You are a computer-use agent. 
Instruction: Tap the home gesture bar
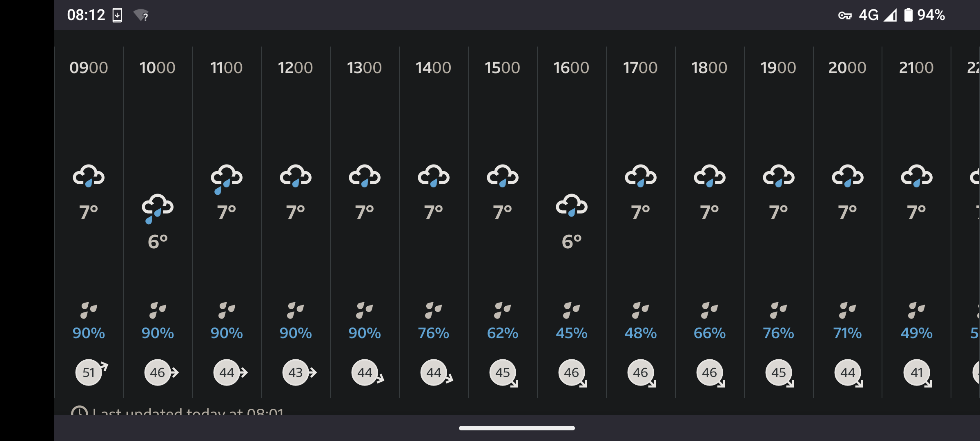517,428
